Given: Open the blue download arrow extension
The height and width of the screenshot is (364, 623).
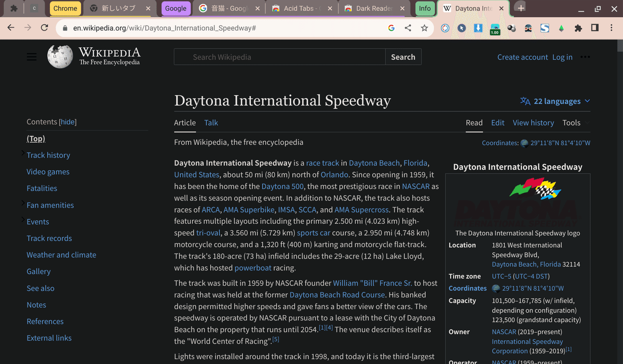Looking at the screenshot, I should tap(478, 28).
